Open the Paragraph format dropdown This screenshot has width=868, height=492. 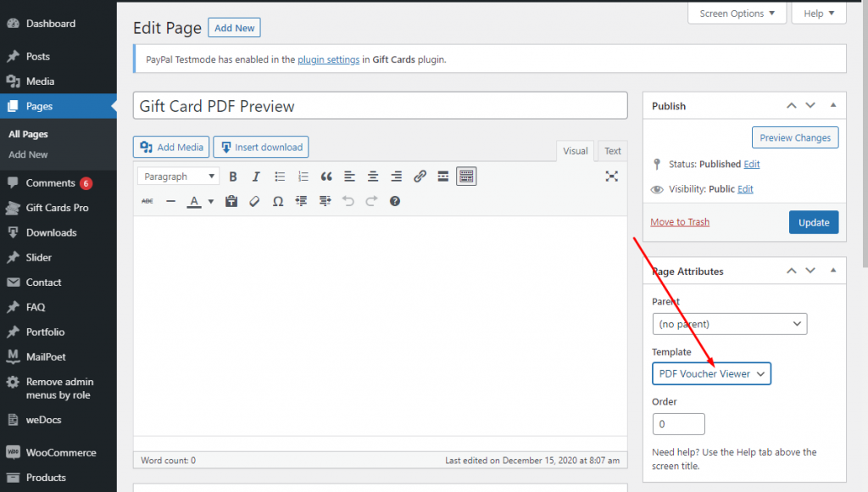(x=178, y=176)
